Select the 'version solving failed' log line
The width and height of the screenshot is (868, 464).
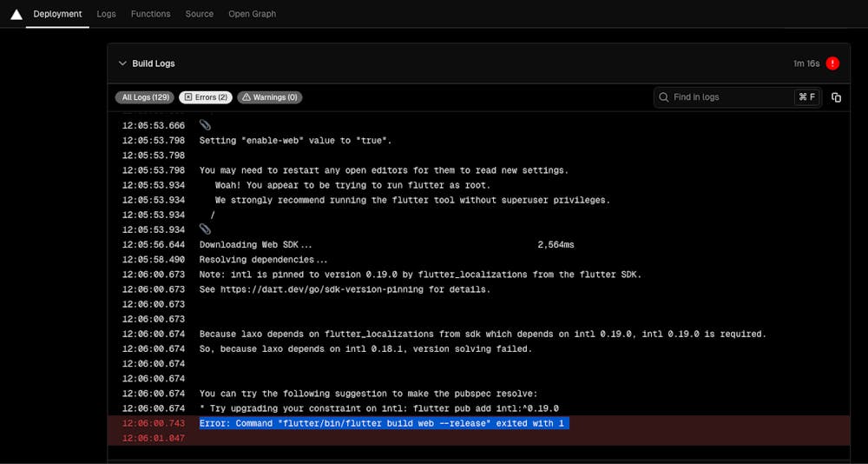[x=365, y=349]
